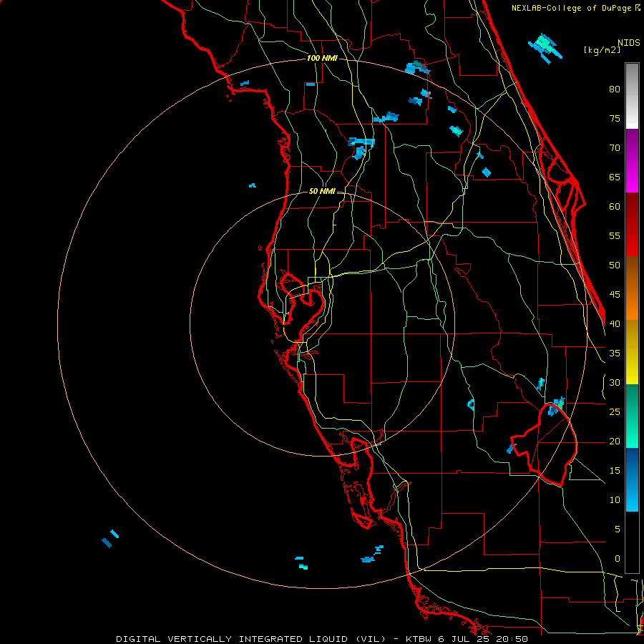Click the purple segment of the VIL scale
Screen dimensions: 644x644
point(632,160)
